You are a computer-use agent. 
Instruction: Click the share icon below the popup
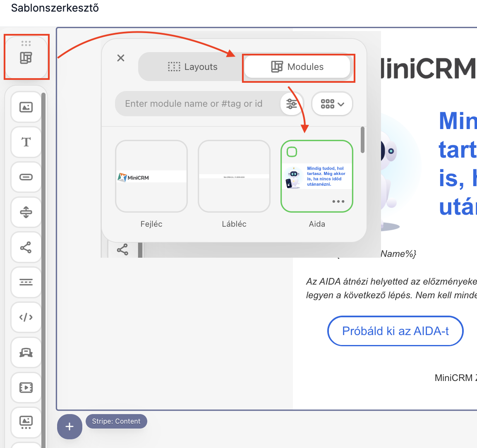click(x=122, y=250)
